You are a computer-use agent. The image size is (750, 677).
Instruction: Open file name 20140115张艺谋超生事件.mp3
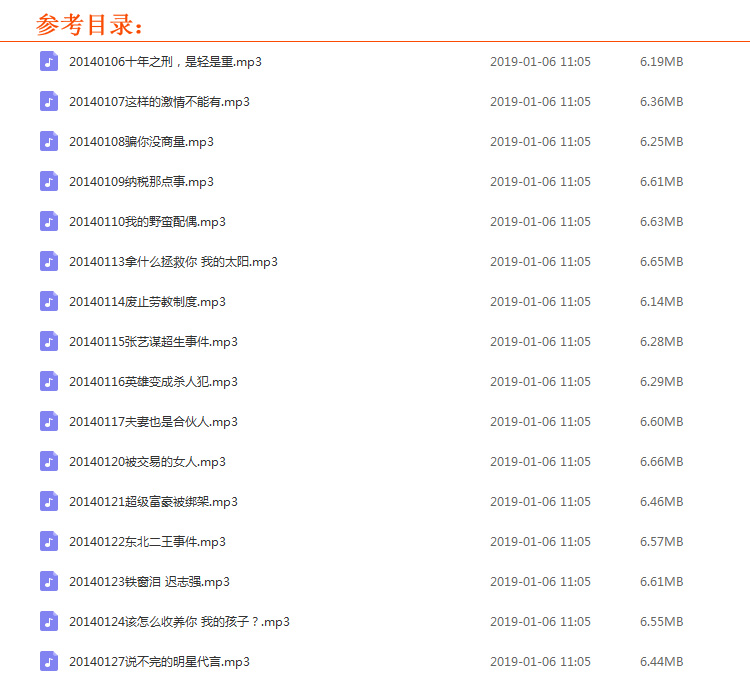[x=153, y=342]
